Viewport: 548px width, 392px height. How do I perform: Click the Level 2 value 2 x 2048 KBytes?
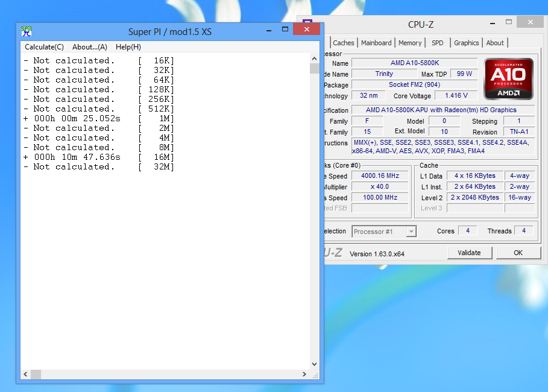475,197
